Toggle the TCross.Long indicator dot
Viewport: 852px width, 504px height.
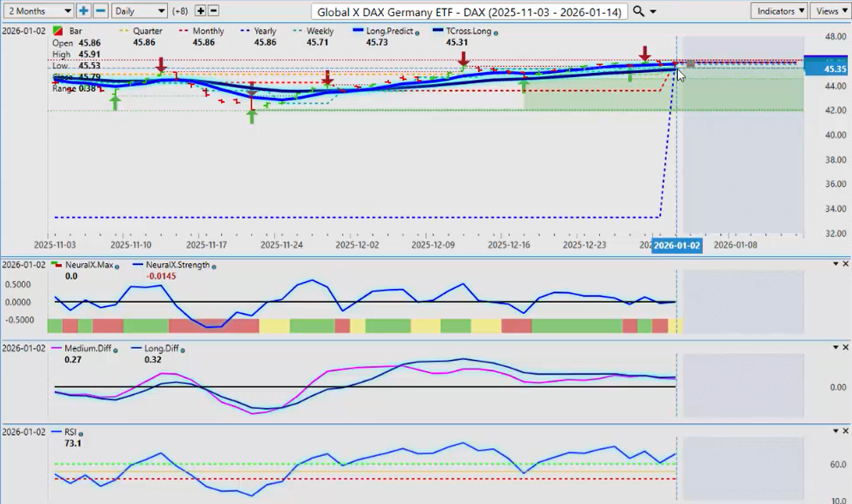496,32
